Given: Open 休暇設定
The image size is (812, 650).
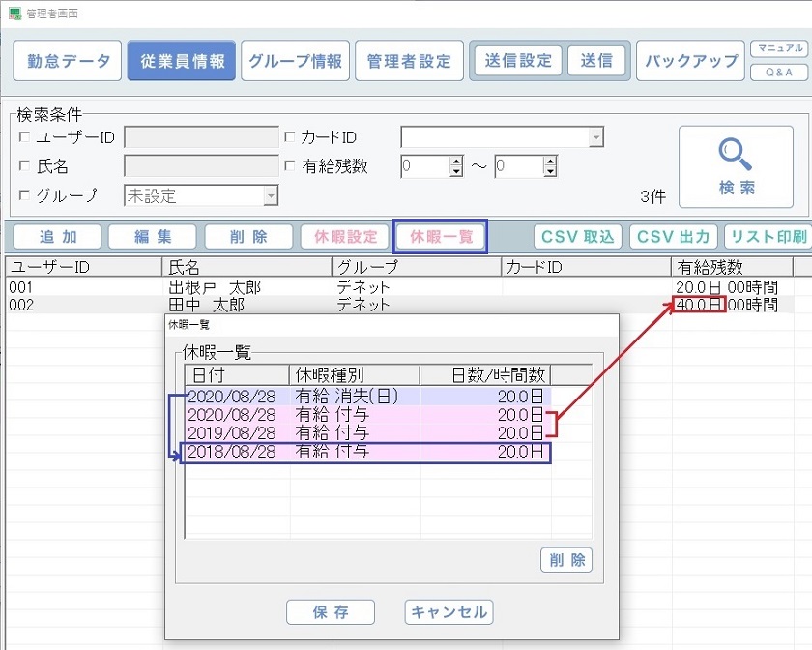Looking at the screenshot, I should (345, 237).
